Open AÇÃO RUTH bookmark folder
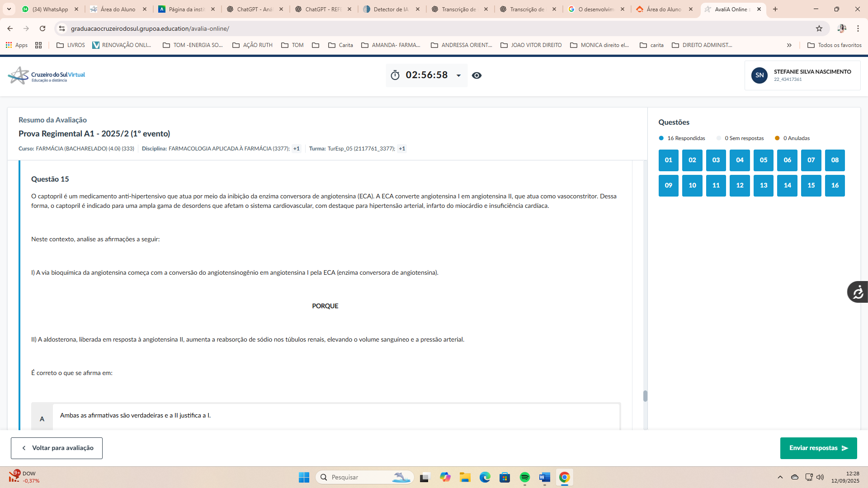 pos(252,45)
